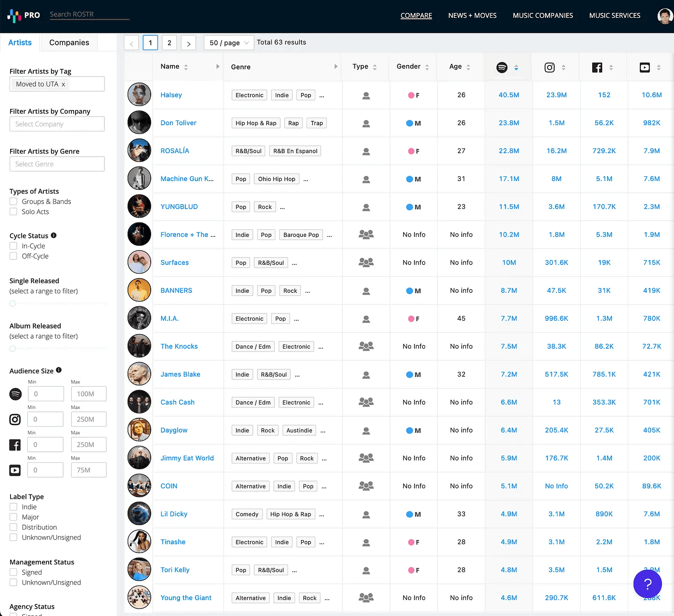The width and height of the screenshot is (674, 616).
Task: Check the Groups & Bands checkbox
Action: pyautogui.click(x=13, y=201)
